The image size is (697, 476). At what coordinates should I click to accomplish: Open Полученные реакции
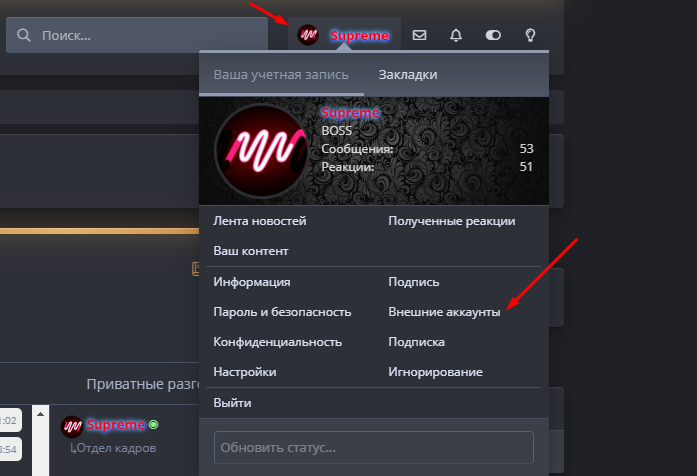452,221
